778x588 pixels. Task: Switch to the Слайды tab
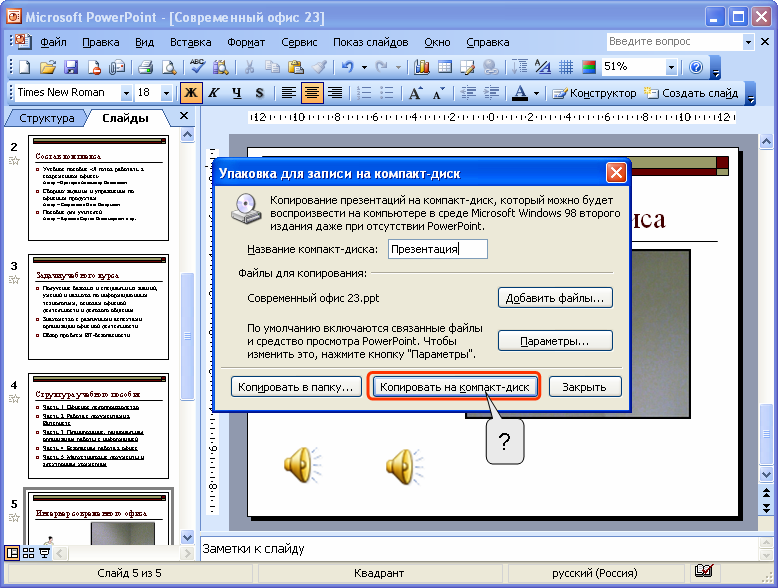pyautogui.click(x=125, y=118)
